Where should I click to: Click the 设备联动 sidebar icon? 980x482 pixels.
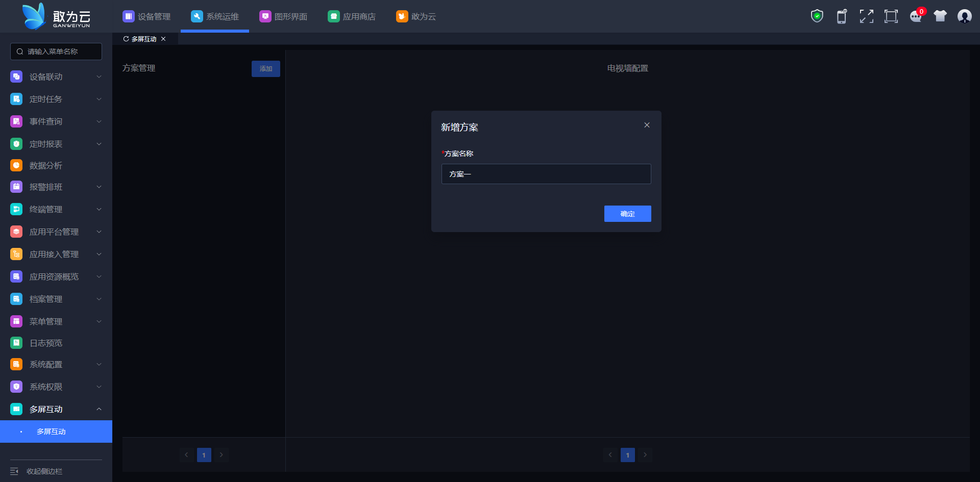click(x=16, y=77)
